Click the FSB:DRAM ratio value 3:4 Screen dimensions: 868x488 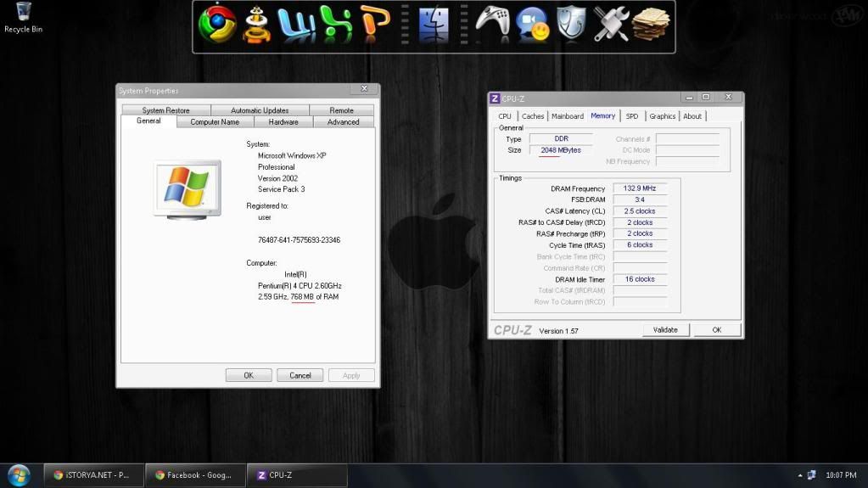[x=640, y=200]
